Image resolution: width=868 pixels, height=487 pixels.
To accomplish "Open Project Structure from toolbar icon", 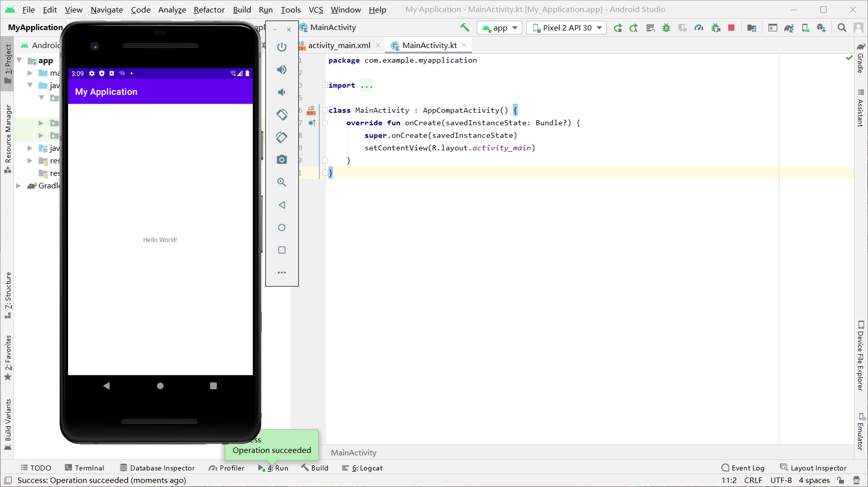I will pyautogui.click(x=751, y=28).
